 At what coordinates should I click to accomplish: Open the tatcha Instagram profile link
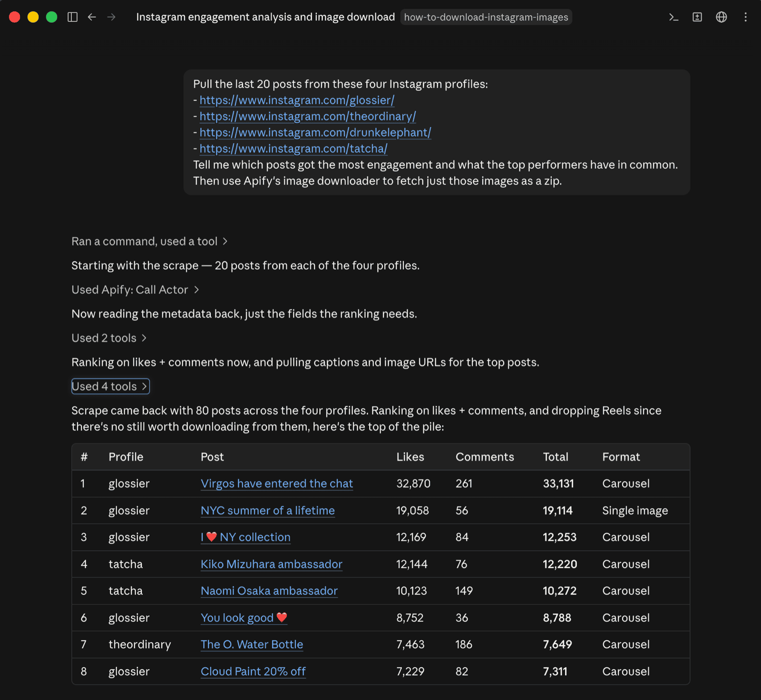click(x=293, y=148)
